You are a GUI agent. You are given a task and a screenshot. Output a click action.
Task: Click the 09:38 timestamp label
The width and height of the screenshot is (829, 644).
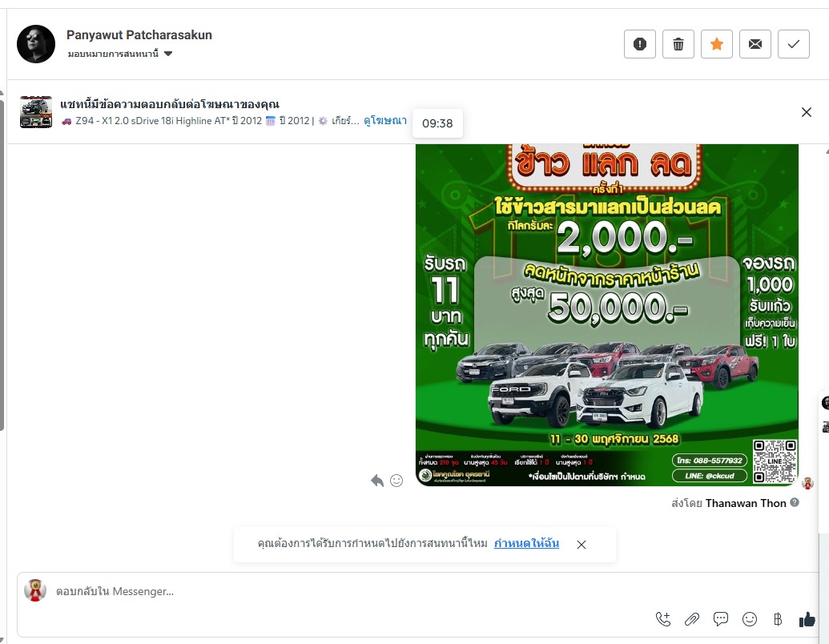[x=437, y=123]
